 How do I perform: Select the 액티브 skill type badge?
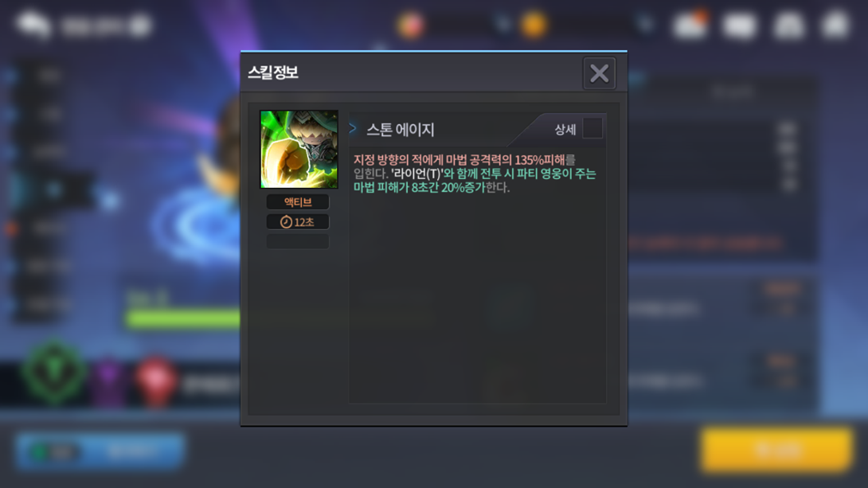(x=298, y=202)
